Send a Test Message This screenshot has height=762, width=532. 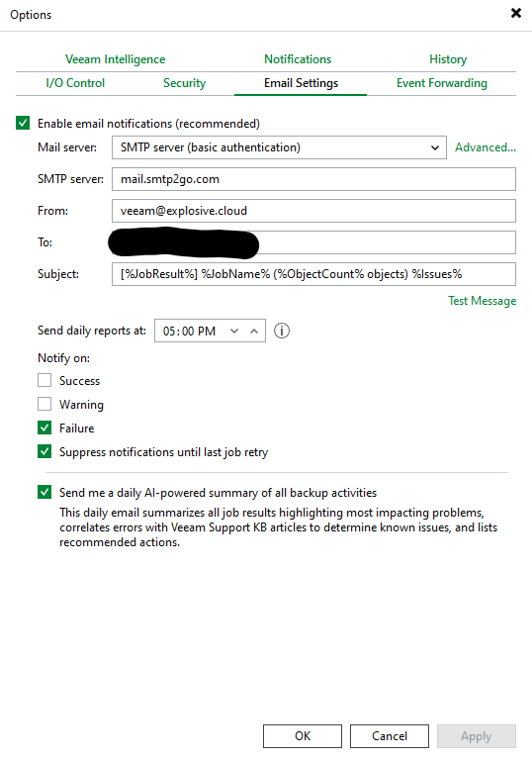pos(482,301)
